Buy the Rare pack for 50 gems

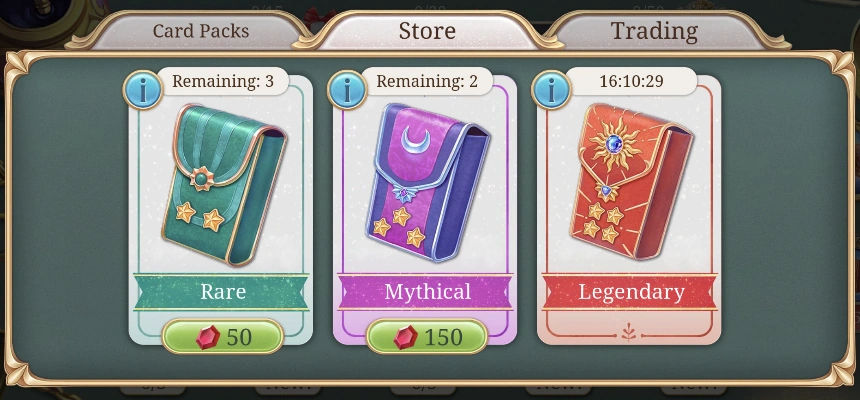[223, 337]
